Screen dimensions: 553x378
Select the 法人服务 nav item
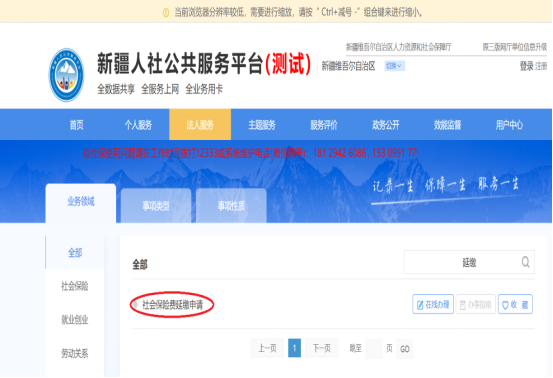coord(200,125)
